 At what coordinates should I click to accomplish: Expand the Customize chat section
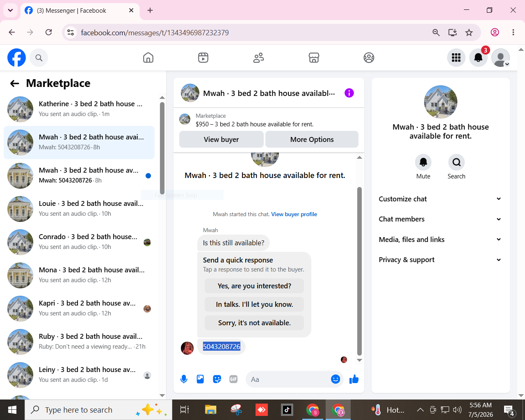click(x=440, y=199)
